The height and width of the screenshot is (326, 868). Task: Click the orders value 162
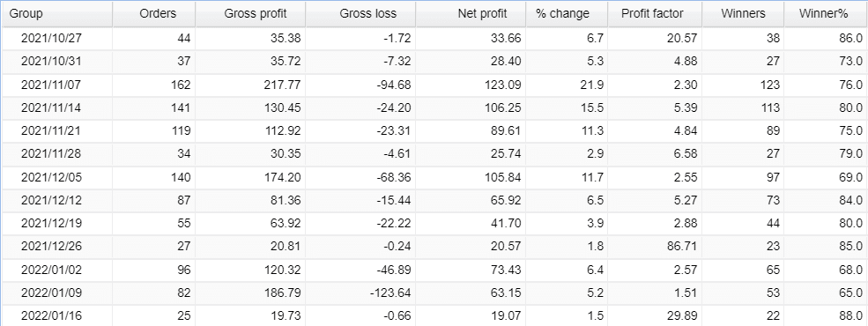tap(182, 85)
